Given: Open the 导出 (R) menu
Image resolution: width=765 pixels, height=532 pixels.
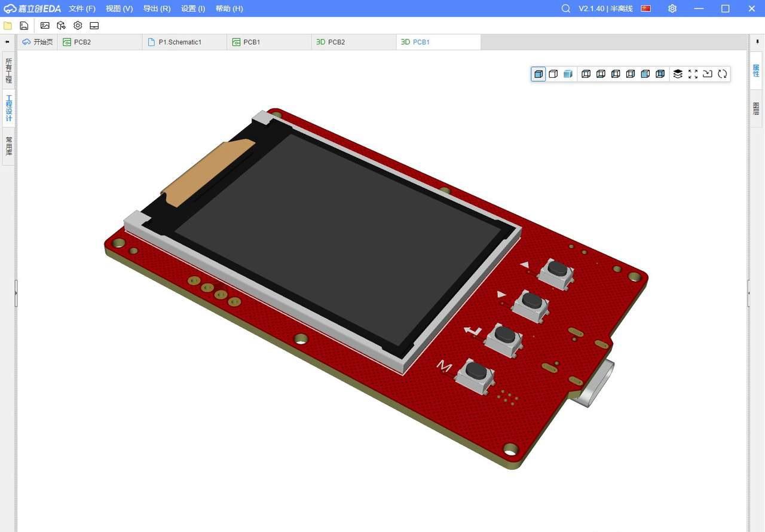Looking at the screenshot, I should (157, 8).
